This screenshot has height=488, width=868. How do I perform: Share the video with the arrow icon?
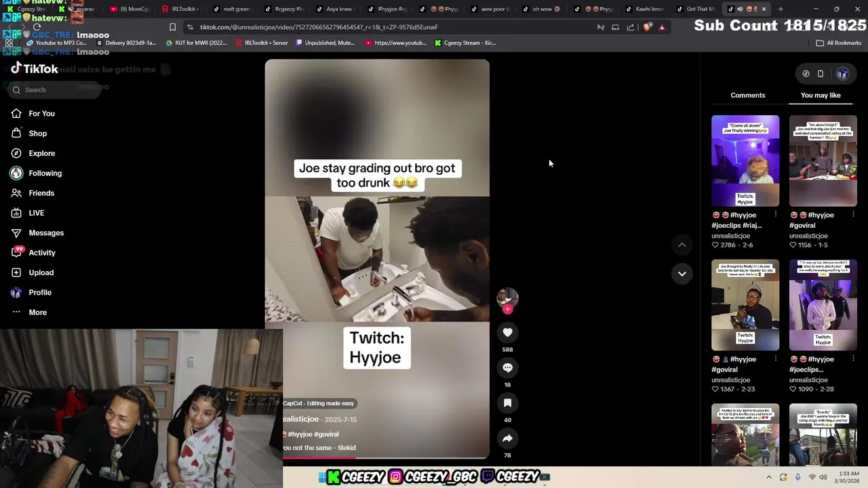tap(507, 438)
